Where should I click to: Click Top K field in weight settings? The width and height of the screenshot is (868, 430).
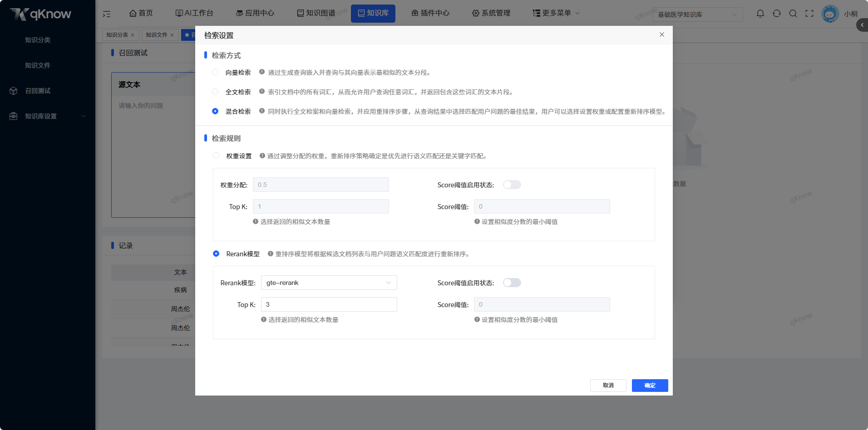click(x=321, y=206)
